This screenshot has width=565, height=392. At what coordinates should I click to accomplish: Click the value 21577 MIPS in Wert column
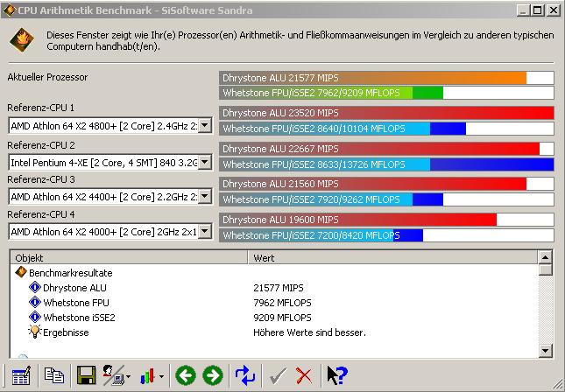(x=279, y=288)
